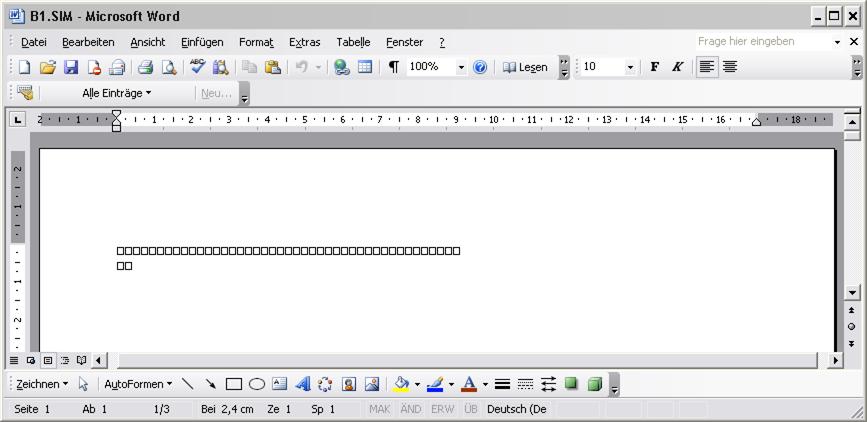Viewport: 867px width, 422px height.
Task: Insert a text box from drawing toolbar
Action: (x=279, y=384)
